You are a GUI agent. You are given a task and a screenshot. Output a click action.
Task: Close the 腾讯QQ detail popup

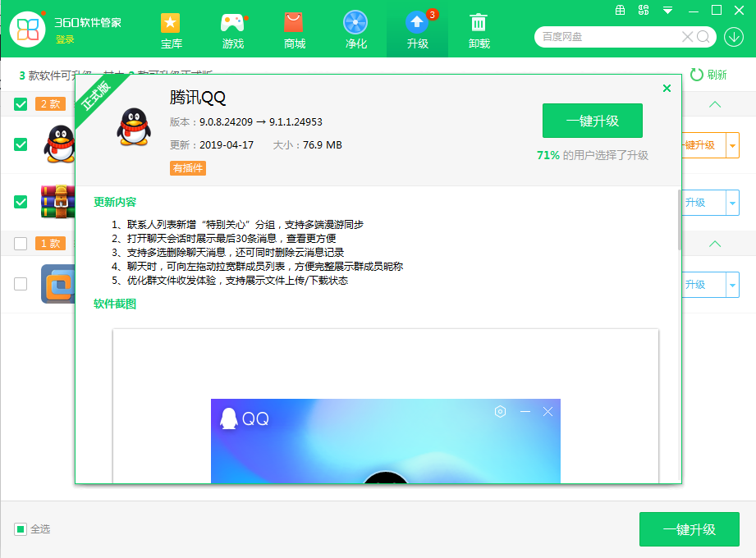[667, 88]
